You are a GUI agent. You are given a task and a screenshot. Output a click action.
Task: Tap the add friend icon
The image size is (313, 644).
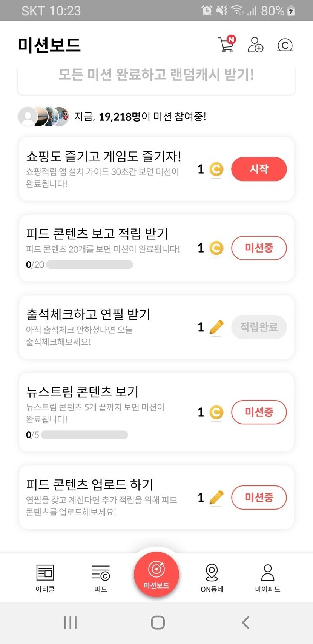[255, 45]
